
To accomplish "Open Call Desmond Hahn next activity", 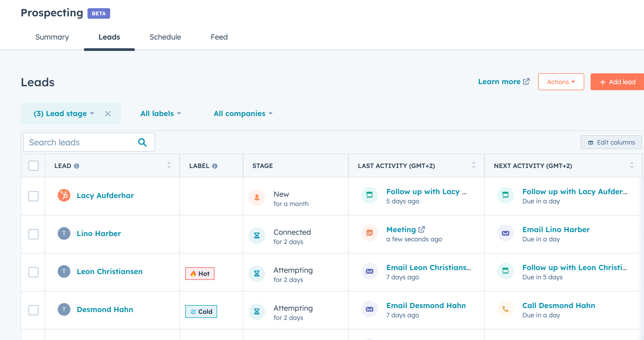I will (x=559, y=305).
